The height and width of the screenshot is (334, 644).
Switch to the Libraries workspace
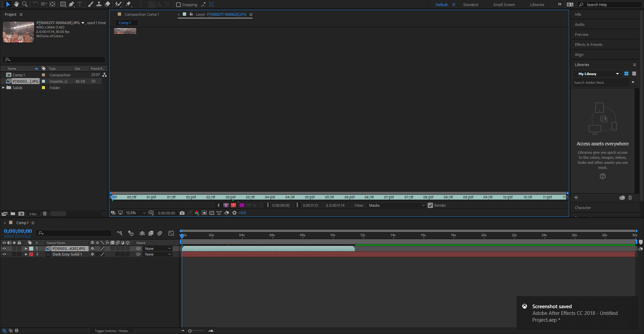pos(537,5)
